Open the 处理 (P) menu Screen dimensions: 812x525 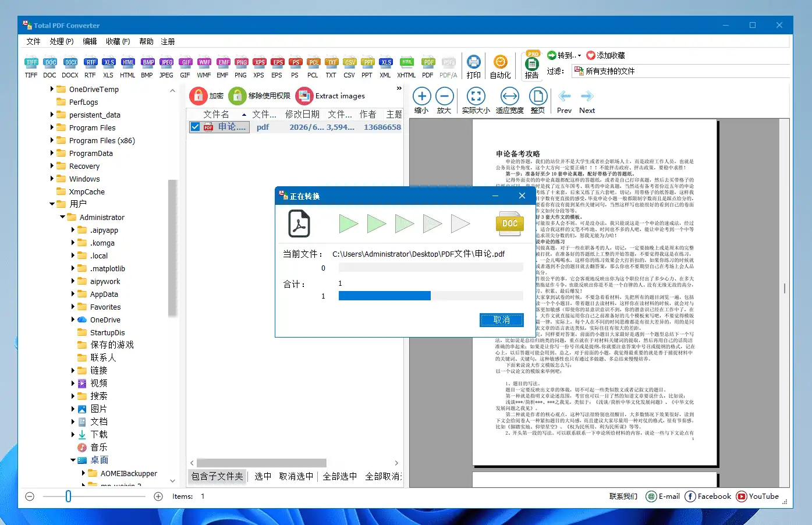click(x=62, y=41)
